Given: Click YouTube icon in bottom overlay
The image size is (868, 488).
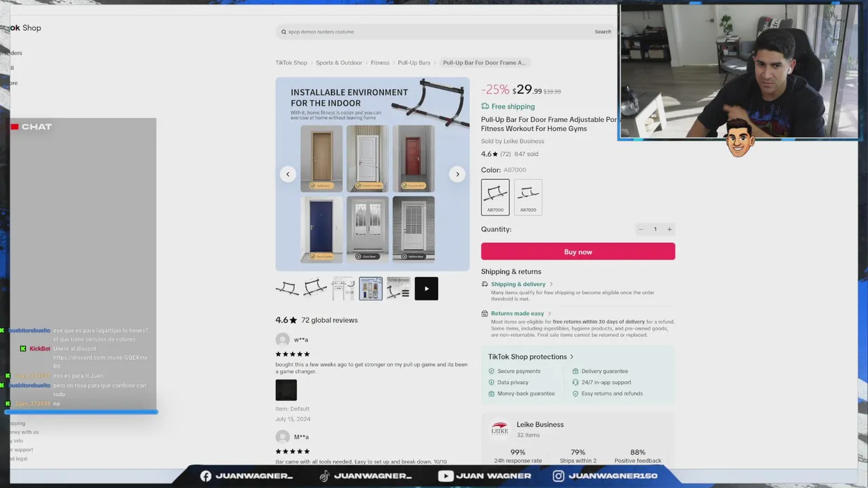Looking at the screenshot, I should pyautogui.click(x=446, y=476).
